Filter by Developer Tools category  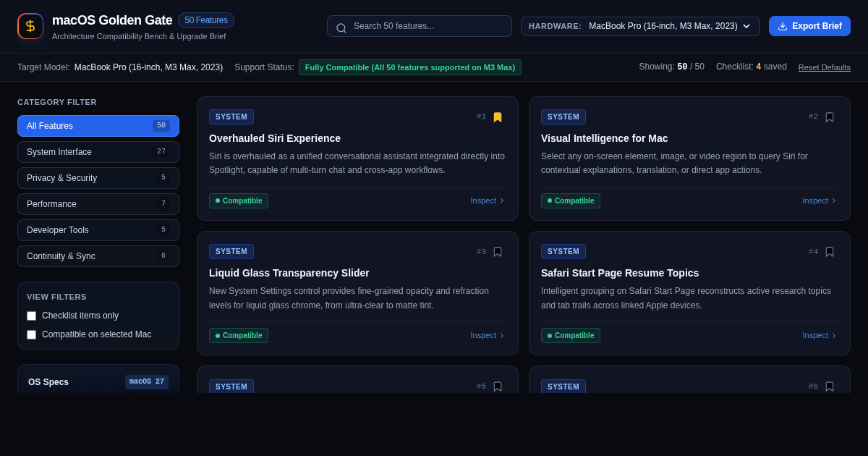(98, 230)
